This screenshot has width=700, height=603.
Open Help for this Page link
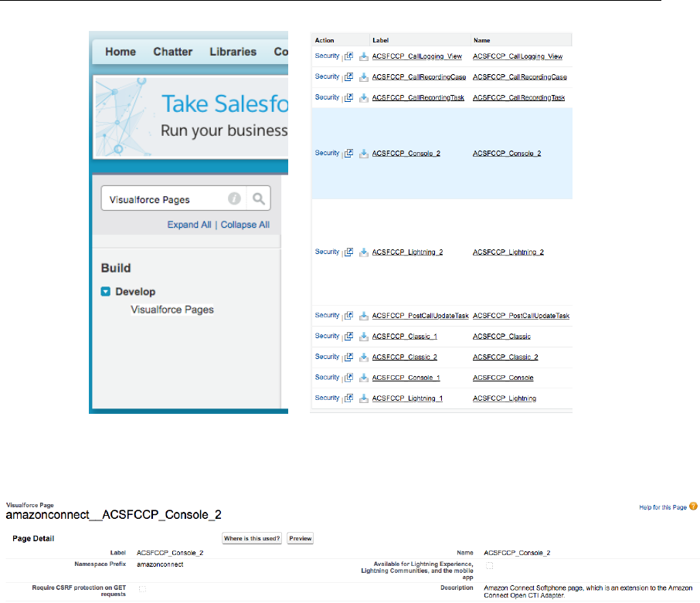point(662,507)
